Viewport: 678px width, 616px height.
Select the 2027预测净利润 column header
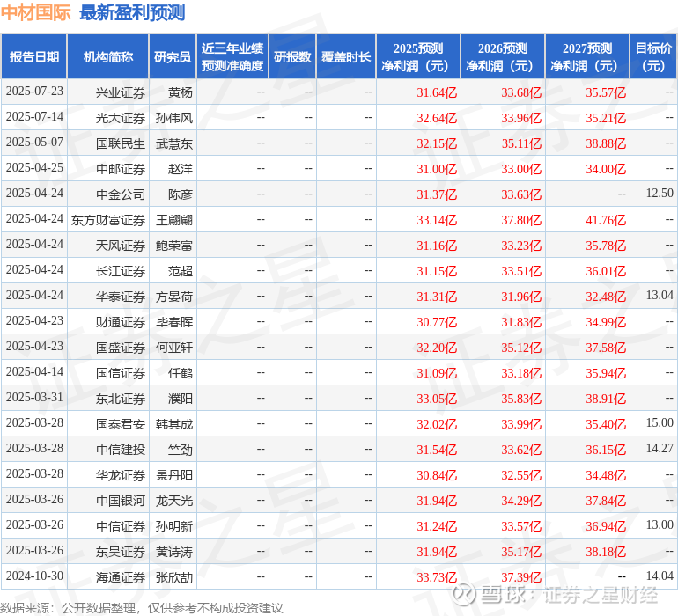click(x=587, y=56)
